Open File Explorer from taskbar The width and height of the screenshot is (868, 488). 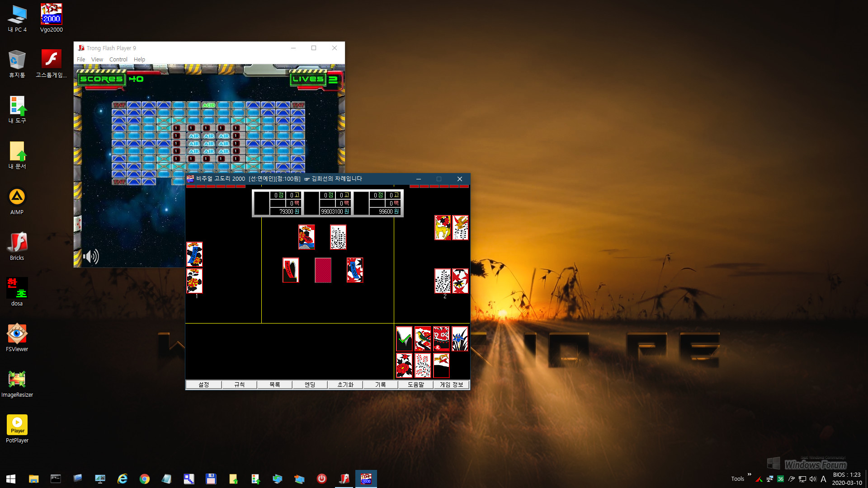coord(33,479)
